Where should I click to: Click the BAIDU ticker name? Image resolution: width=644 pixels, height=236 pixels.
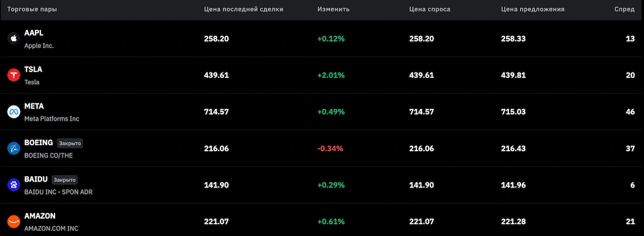pos(36,179)
